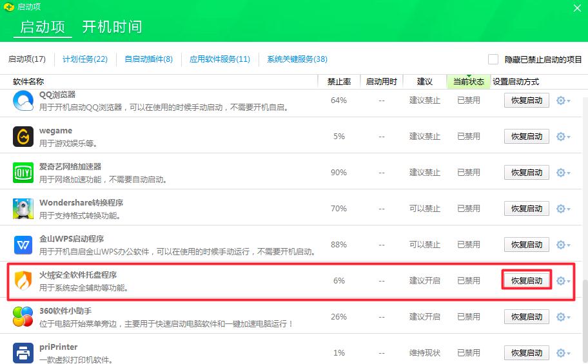This screenshot has height=364, width=588.
Task: Click the 金山WPS启动程序 icon
Action: 23,245
